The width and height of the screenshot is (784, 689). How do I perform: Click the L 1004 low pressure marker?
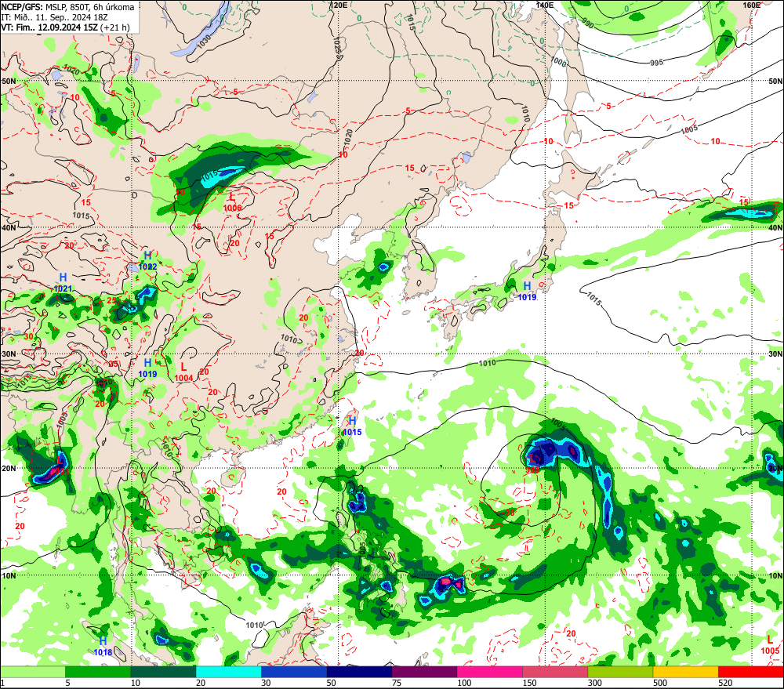pos(184,372)
